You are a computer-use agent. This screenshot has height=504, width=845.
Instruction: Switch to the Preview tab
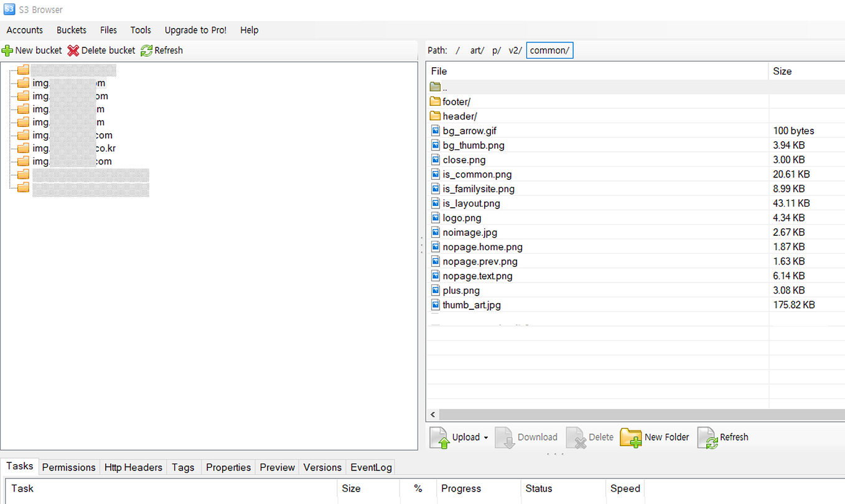(x=277, y=467)
